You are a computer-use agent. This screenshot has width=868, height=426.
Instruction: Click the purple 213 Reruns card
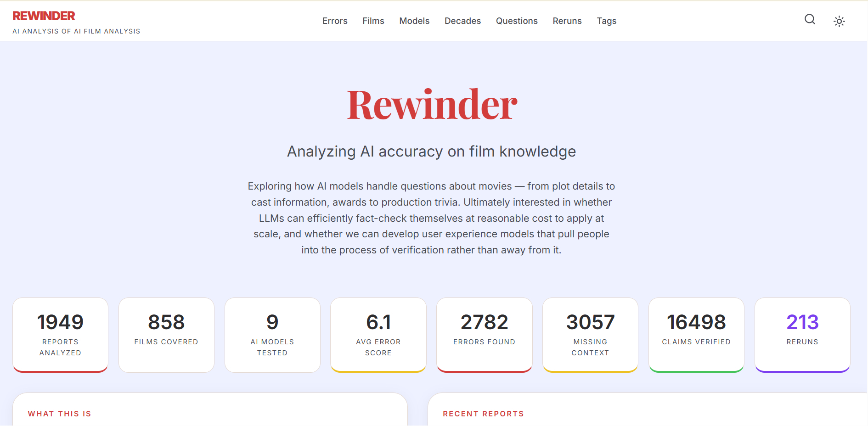[802, 335]
